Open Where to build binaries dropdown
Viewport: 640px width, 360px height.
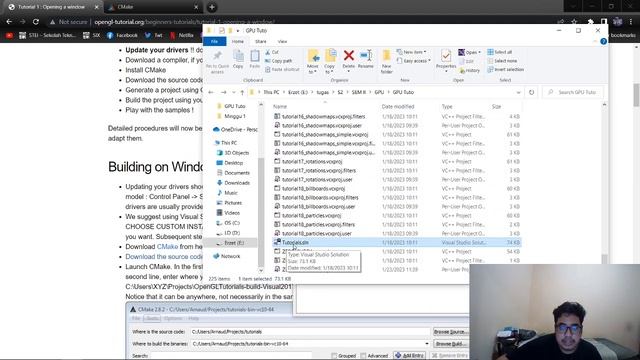(427, 344)
